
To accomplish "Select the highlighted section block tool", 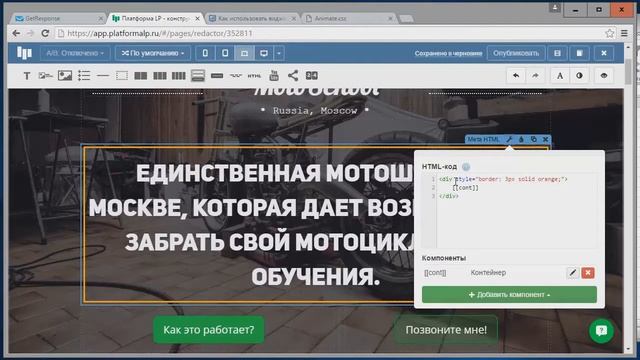I will 198,76.
